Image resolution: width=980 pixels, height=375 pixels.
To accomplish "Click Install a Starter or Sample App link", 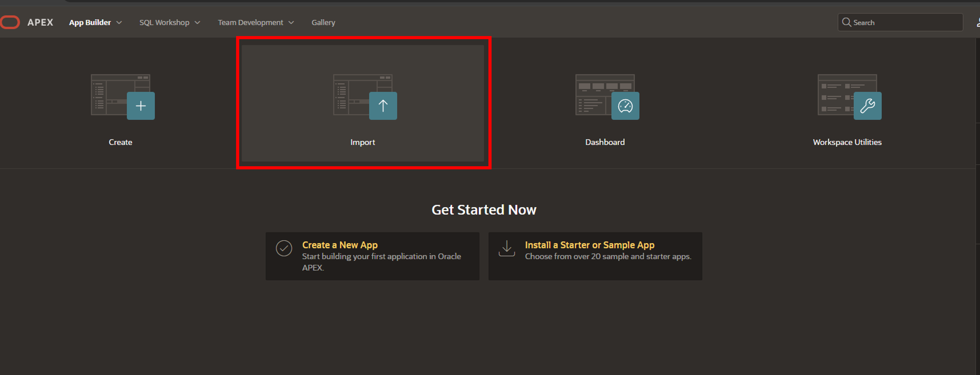I will (589, 245).
